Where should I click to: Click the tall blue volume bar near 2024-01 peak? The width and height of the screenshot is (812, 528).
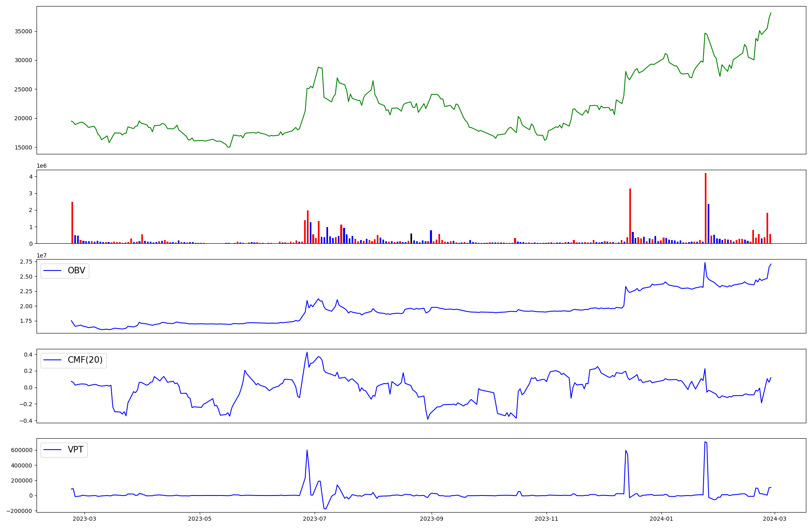[708, 223]
